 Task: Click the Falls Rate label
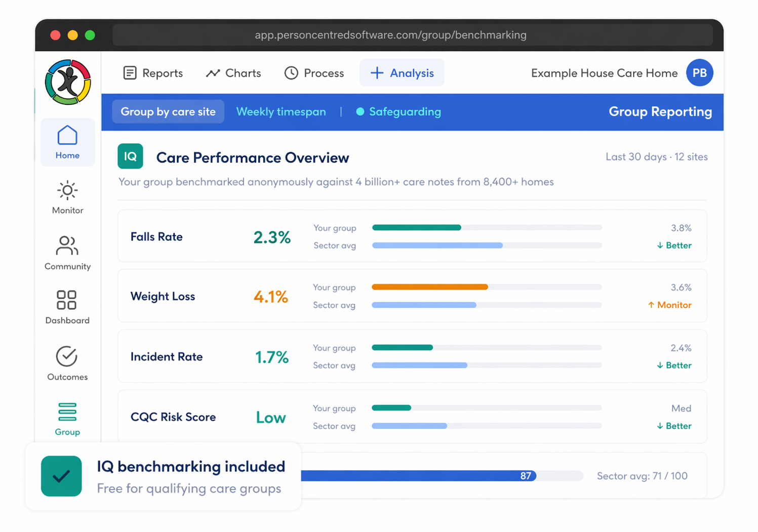[x=156, y=237]
